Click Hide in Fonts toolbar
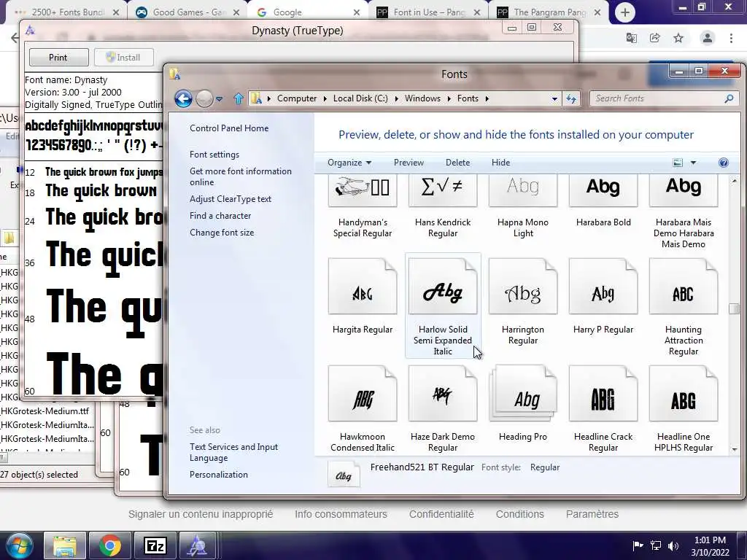This screenshot has width=747, height=560. (x=500, y=163)
